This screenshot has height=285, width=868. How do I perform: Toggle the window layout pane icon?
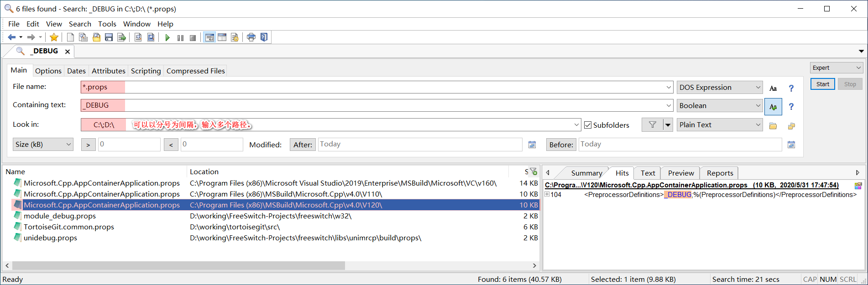[222, 37]
